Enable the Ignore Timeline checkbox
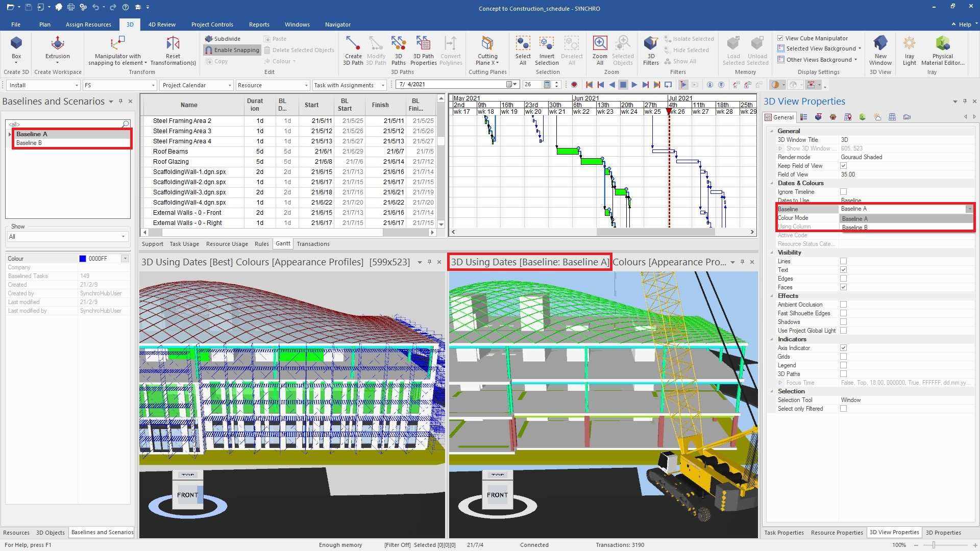980x551 pixels. click(843, 192)
